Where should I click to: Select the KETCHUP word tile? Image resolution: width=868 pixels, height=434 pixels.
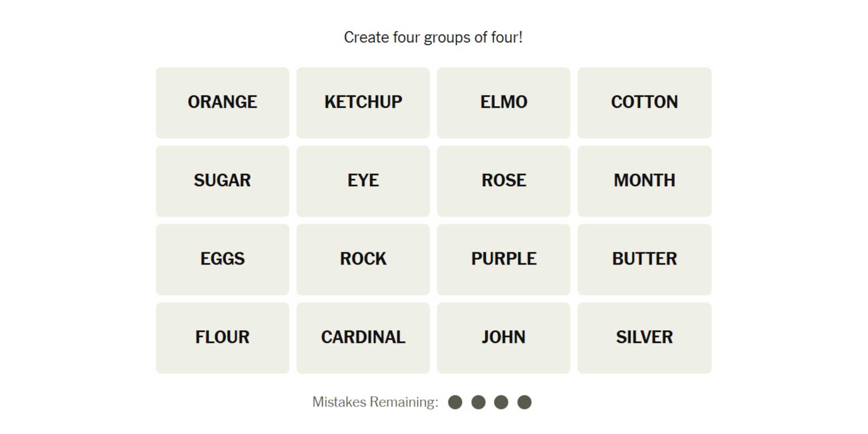[x=363, y=103]
